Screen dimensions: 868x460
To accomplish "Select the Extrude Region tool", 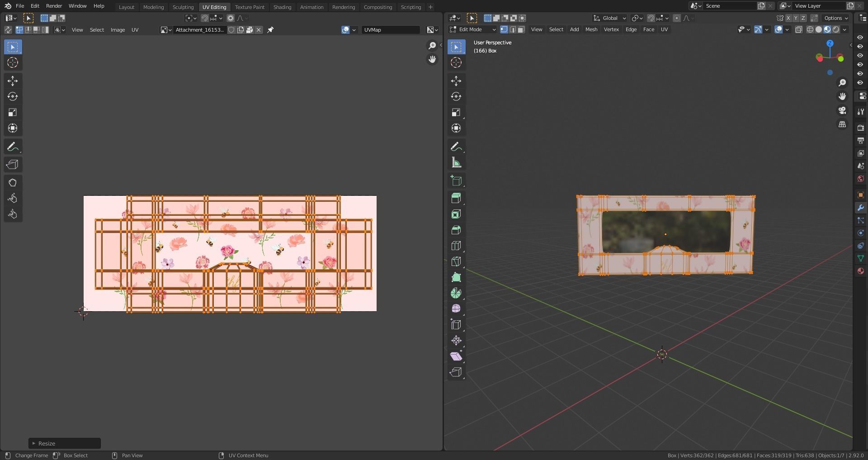I will tap(456, 198).
